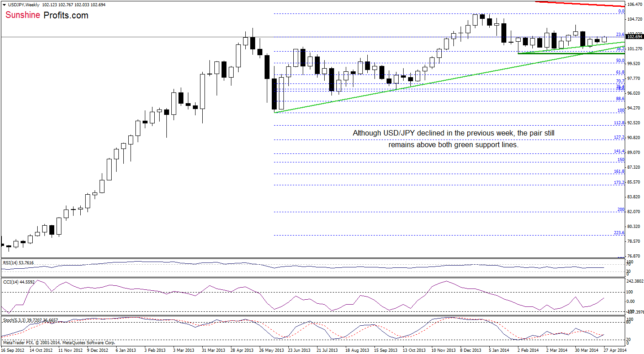Click the 78.570 price axis label

click(x=634, y=241)
